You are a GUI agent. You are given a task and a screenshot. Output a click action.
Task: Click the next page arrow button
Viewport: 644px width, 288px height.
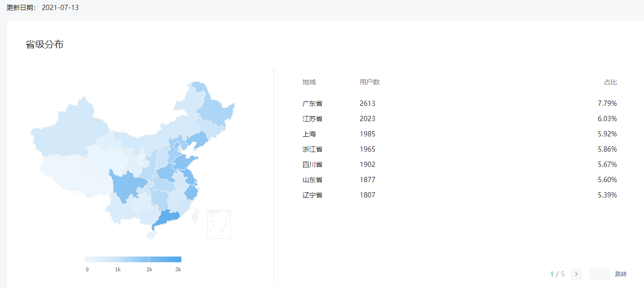[x=576, y=274]
